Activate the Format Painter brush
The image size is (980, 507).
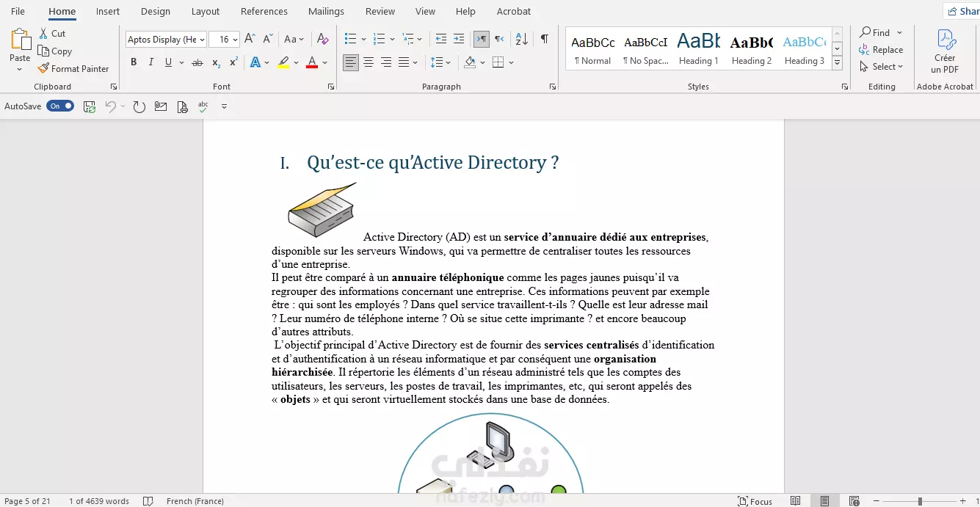43,68
